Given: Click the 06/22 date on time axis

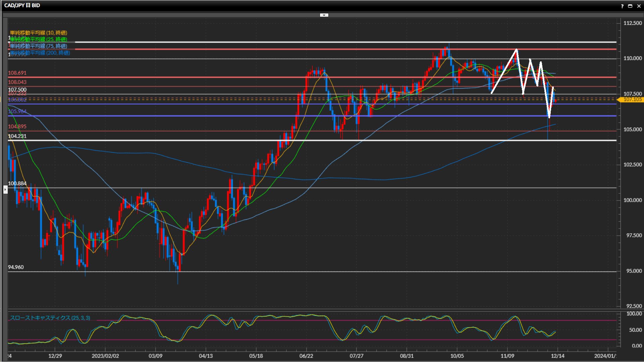Looking at the screenshot, I should pos(306,356).
